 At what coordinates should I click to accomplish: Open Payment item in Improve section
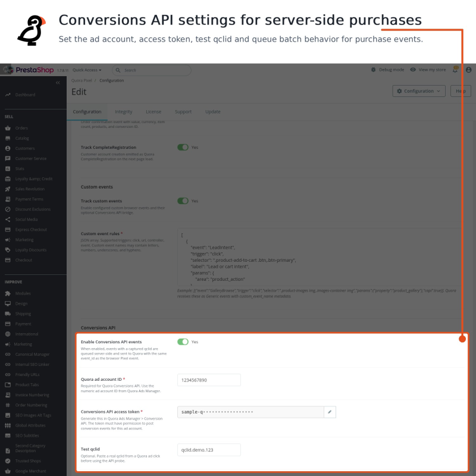[x=18, y=324]
